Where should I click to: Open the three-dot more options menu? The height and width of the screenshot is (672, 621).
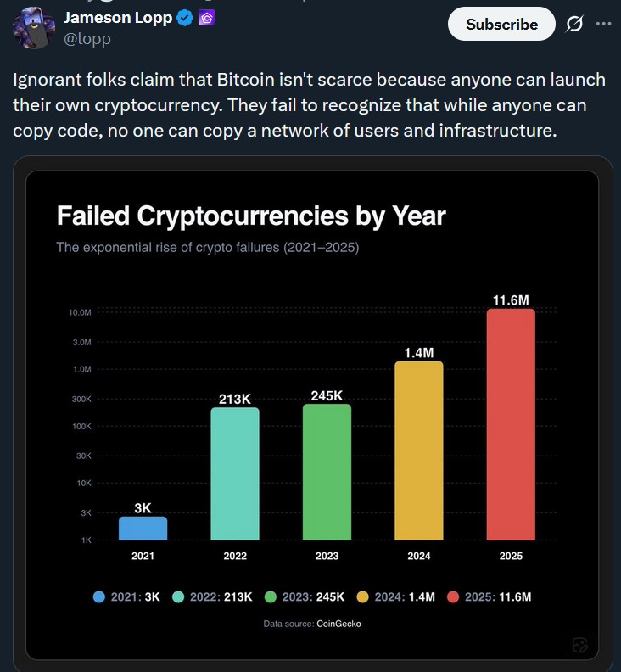[603, 24]
